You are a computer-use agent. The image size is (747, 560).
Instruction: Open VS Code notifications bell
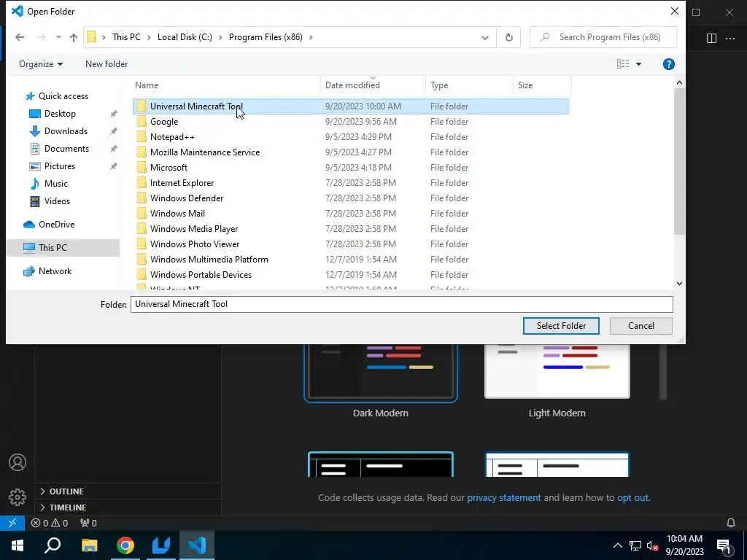click(731, 523)
